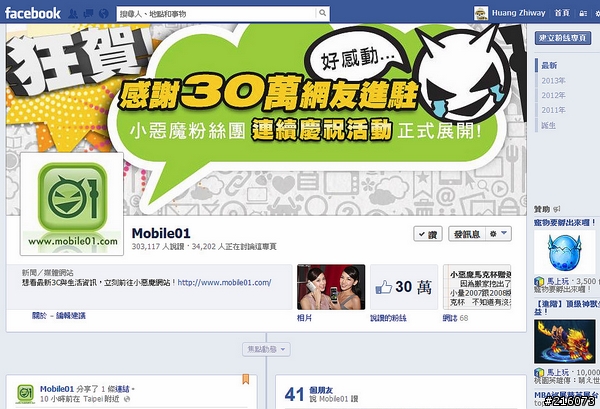The width and height of the screenshot is (600, 409).
Task: Click the search input field
Action: coord(217,14)
